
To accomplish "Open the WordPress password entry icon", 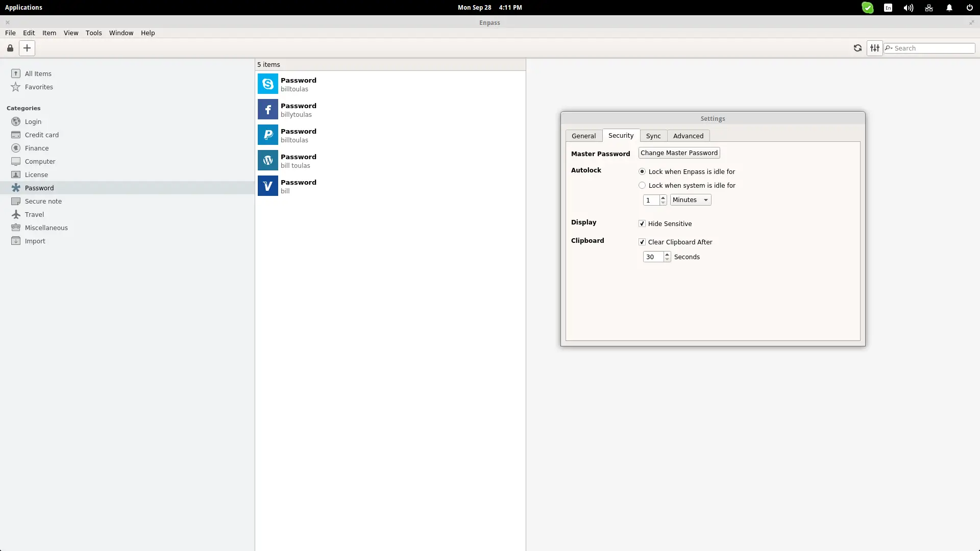I will (268, 160).
